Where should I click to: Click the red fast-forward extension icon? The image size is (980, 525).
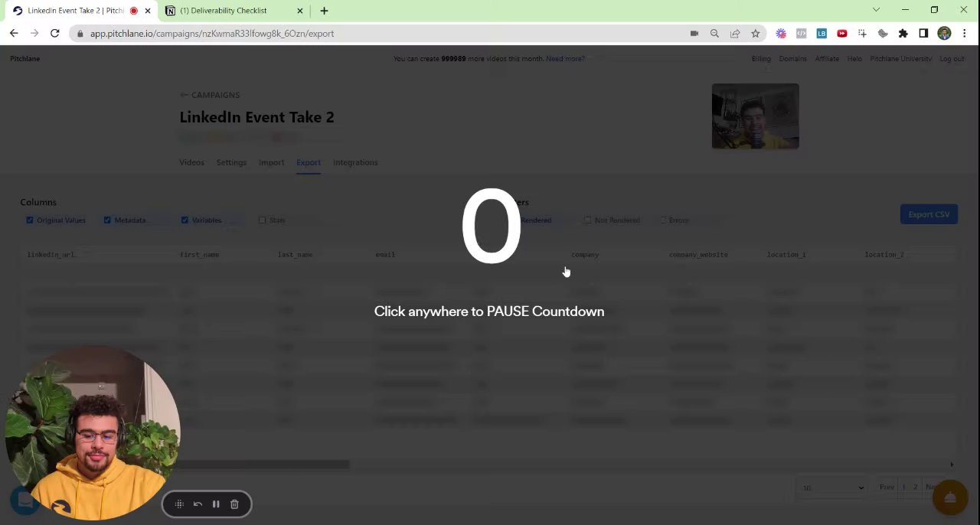(x=841, y=34)
